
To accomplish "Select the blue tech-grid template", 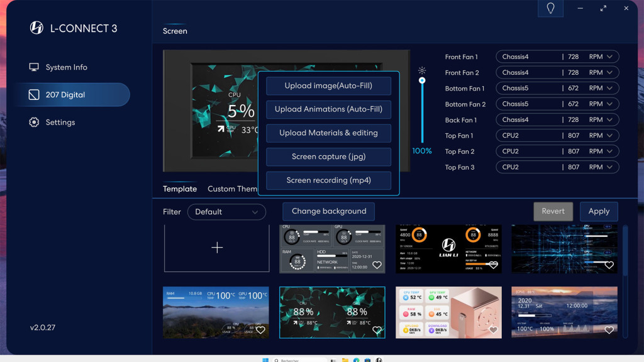I will tap(564, 249).
